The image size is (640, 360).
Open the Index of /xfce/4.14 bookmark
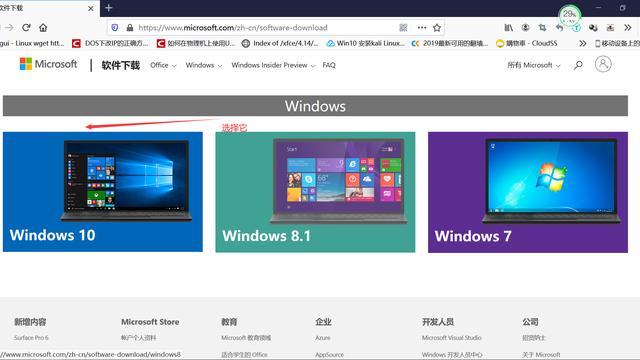[280, 43]
